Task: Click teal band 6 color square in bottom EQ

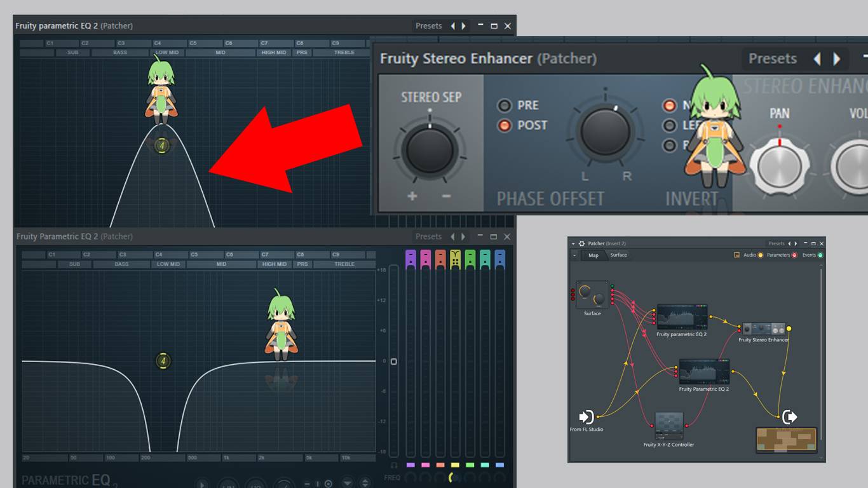Action: tap(485, 465)
